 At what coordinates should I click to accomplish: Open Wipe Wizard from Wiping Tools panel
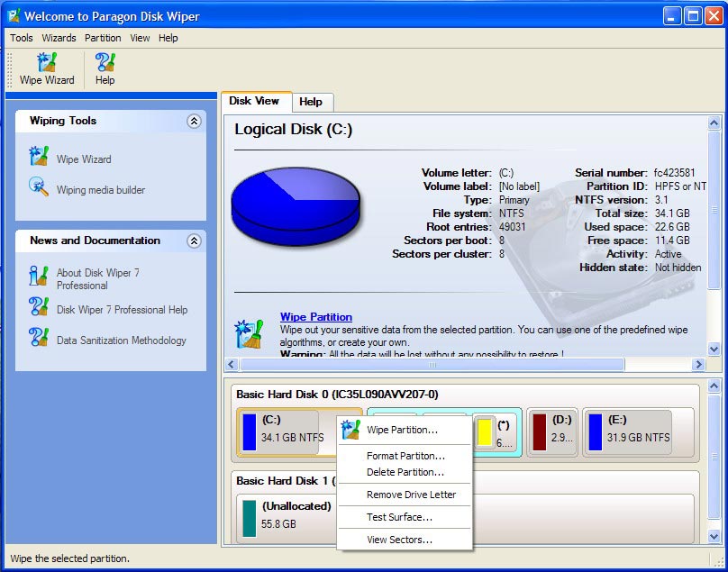[83, 159]
